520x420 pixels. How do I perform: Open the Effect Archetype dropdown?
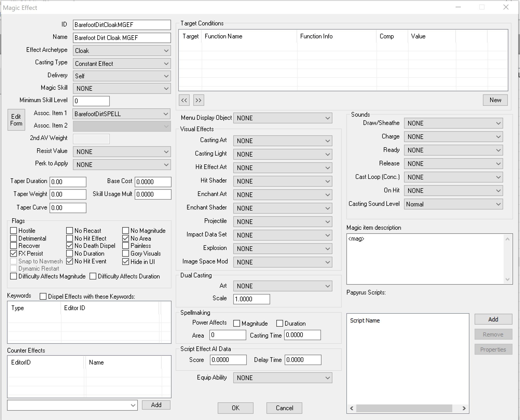tap(122, 51)
